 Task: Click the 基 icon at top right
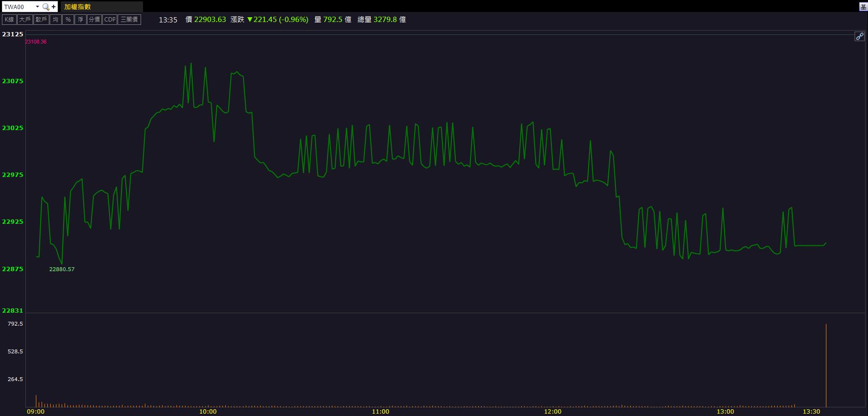click(x=863, y=7)
